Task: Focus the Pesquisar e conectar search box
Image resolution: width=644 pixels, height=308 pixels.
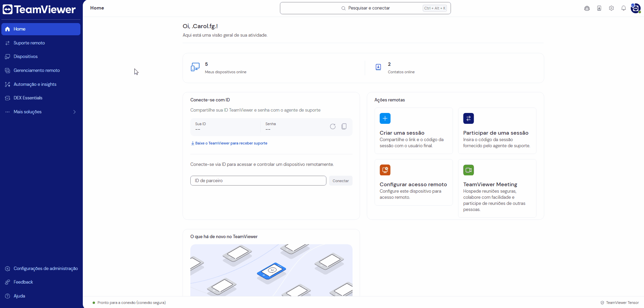Action: [x=365, y=8]
